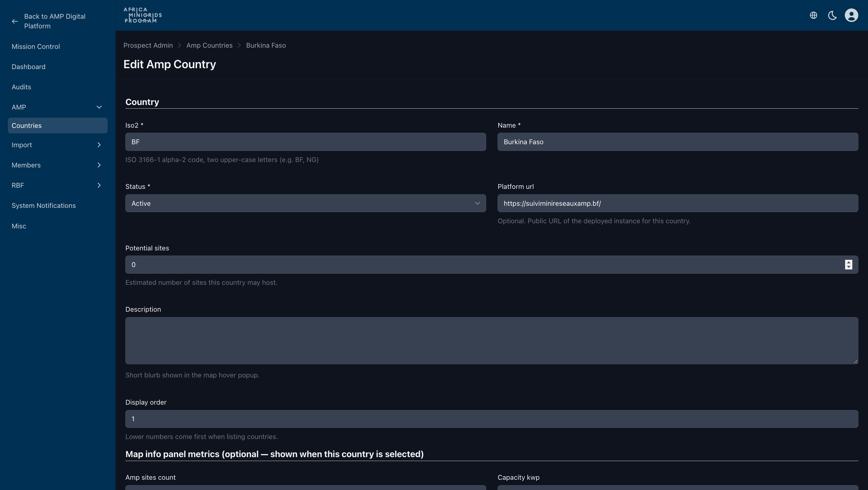
Task: Click the Prospect Admin breadcrumb link
Action: point(148,45)
